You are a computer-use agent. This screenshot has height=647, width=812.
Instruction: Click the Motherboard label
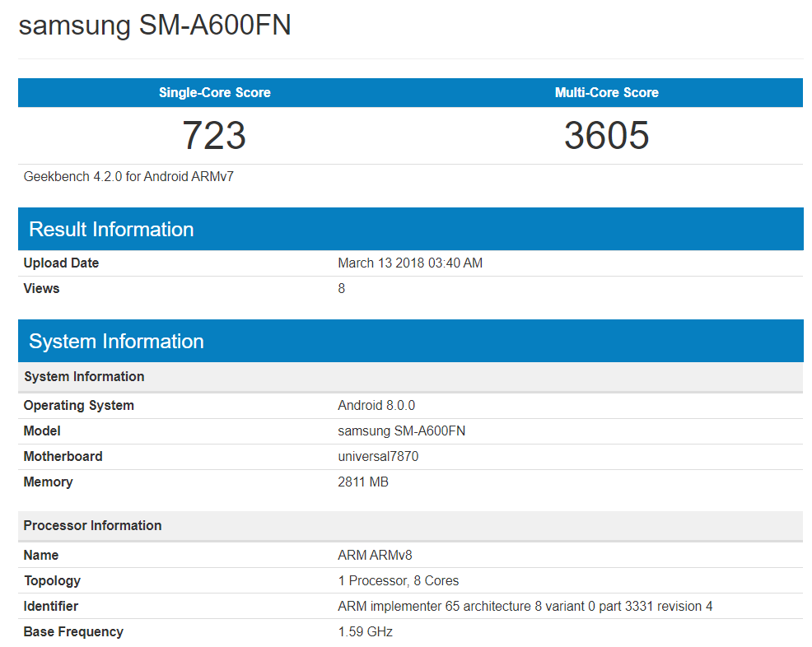(x=63, y=457)
